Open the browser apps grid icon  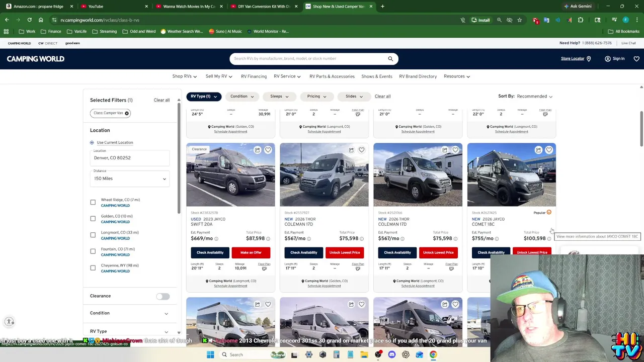(6, 31)
